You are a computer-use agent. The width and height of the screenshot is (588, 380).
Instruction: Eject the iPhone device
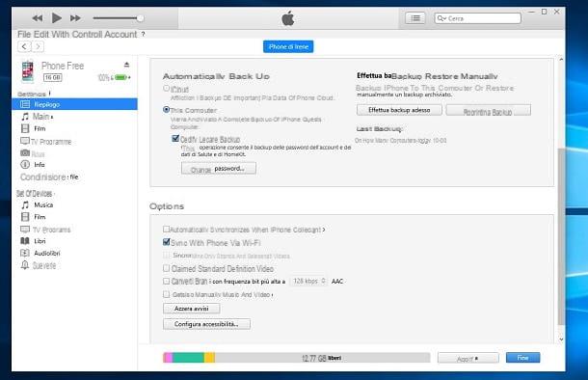click(x=126, y=65)
